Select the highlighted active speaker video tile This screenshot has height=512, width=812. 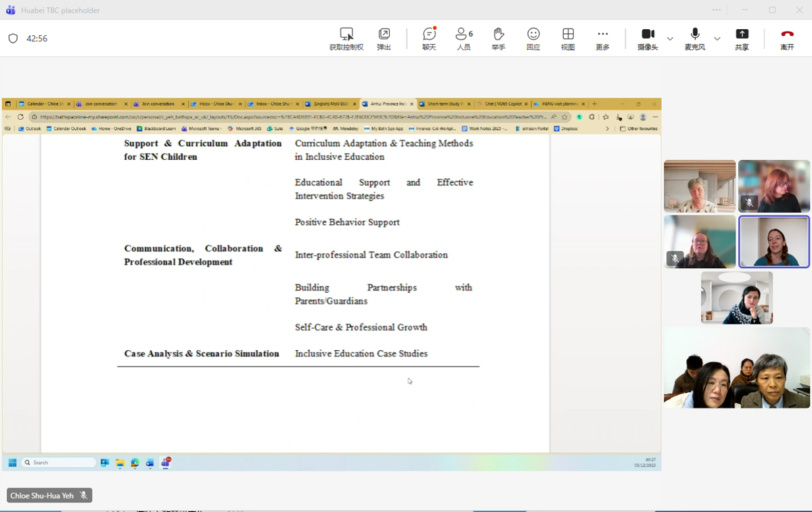[773, 242]
